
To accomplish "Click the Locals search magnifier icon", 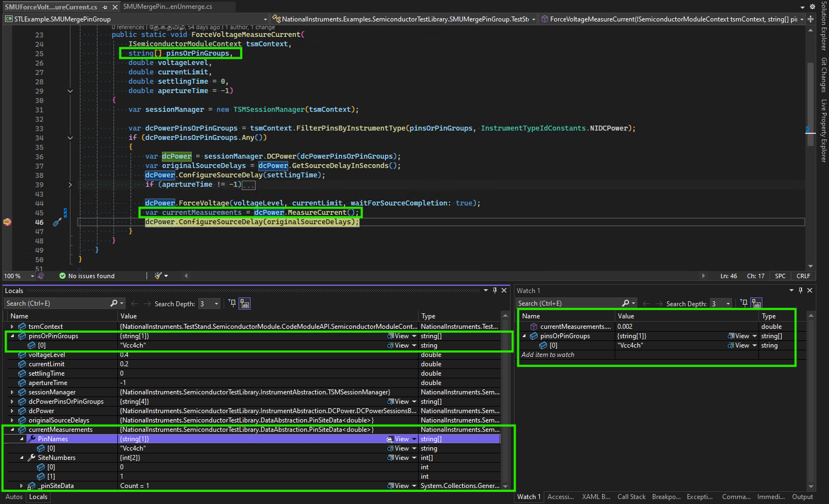I will click(113, 304).
